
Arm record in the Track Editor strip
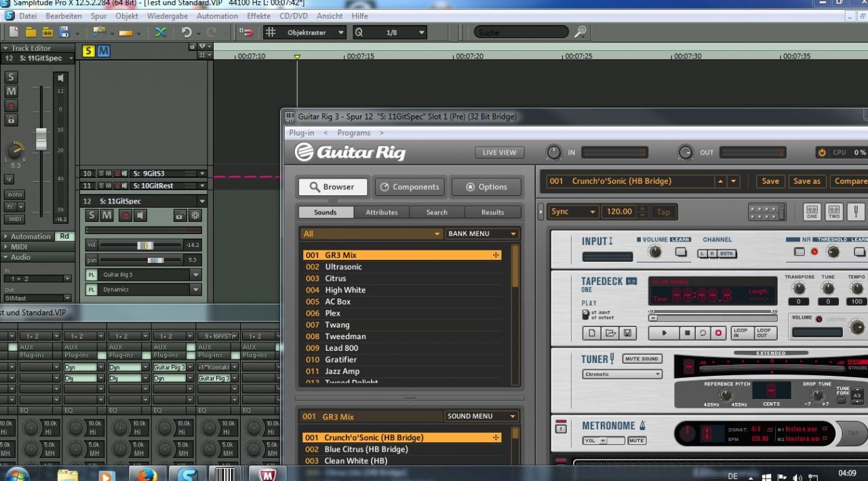point(11,106)
